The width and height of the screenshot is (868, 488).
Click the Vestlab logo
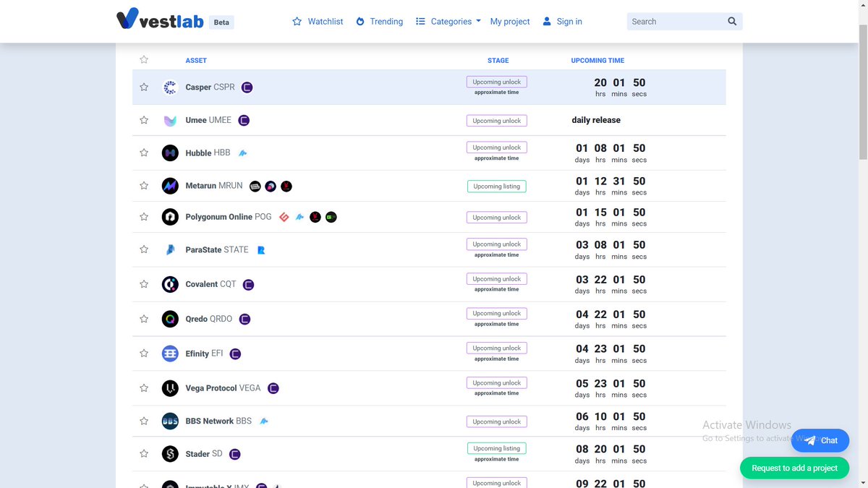point(160,19)
